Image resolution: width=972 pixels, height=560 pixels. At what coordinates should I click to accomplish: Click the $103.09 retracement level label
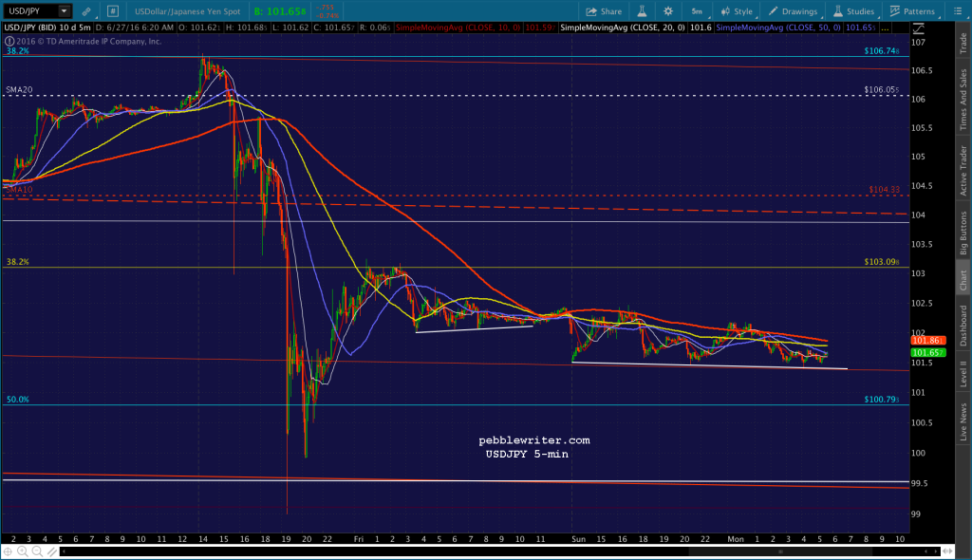coord(882,262)
